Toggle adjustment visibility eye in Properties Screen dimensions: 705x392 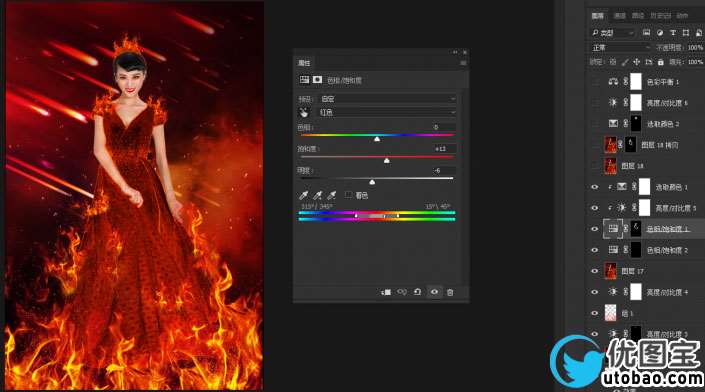(x=434, y=292)
